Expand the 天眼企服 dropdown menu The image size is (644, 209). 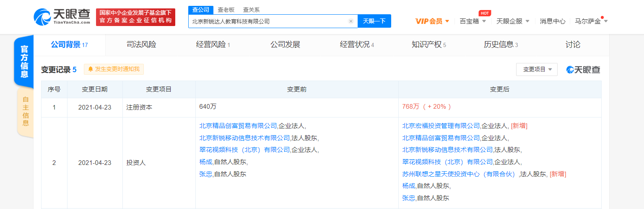(x=513, y=21)
